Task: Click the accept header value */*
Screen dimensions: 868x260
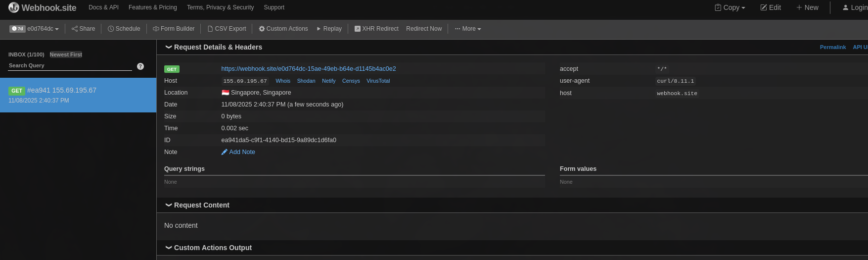Action: click(x=662, y=69)
